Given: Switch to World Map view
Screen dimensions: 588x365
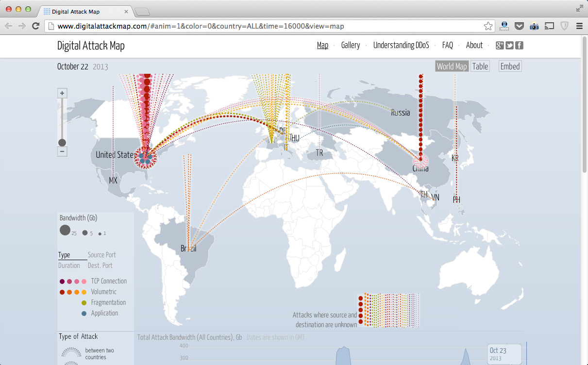Looking at the screenshot, I should (452, 66).
